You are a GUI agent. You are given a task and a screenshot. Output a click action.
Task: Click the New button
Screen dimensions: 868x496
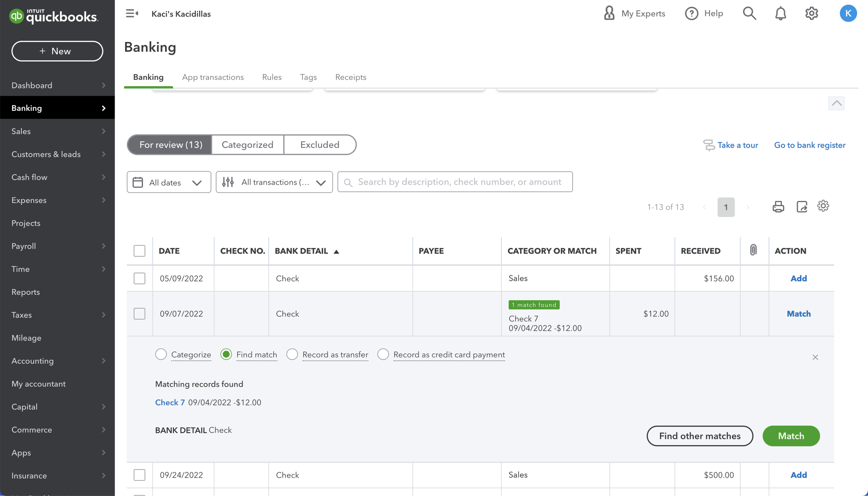pos(57,51)
